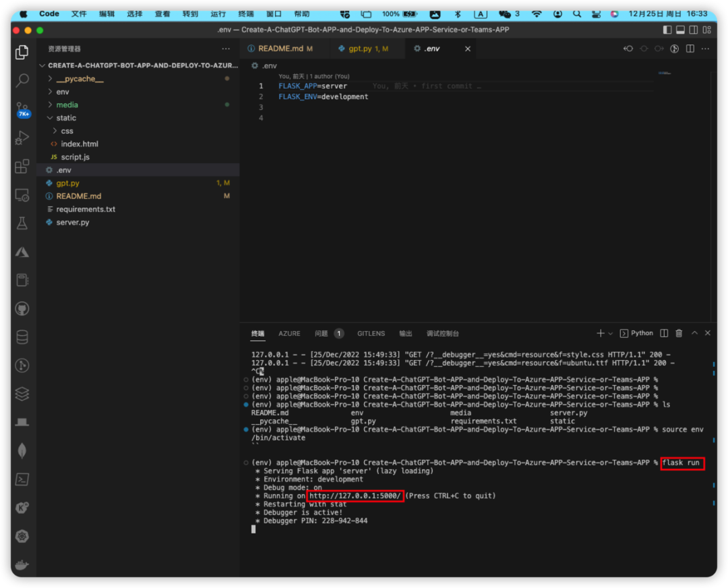Screen dimensions: 728x588
Task: Split the editor to the right
Action: [690, 49]
